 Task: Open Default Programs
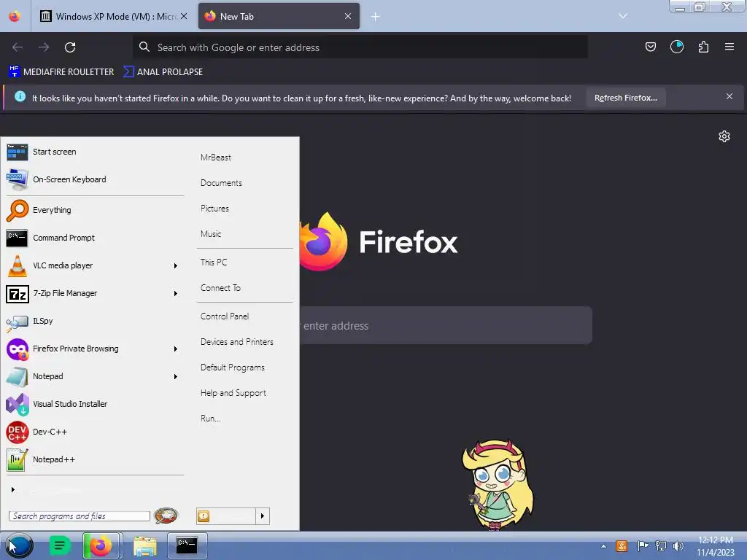(233, 367)
